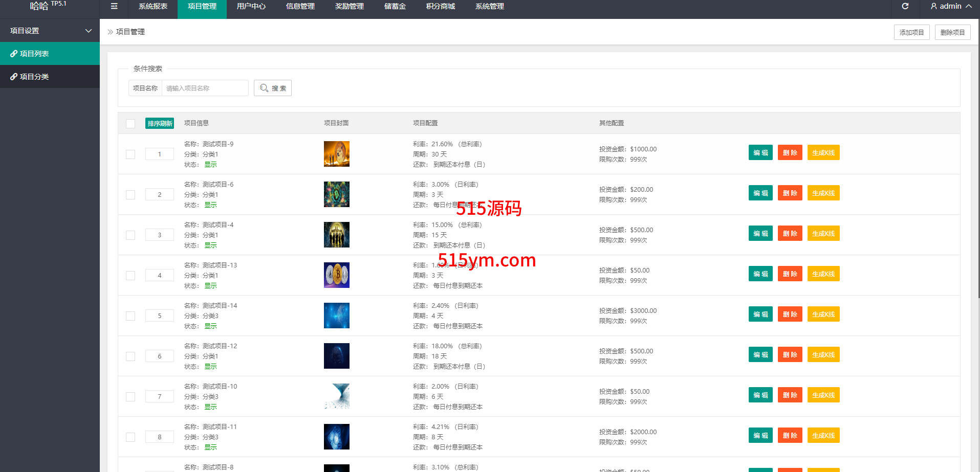Toggle the select-all checkbox in table header
The width and height of the screenshot is (980, 472).
pos(130,123)
